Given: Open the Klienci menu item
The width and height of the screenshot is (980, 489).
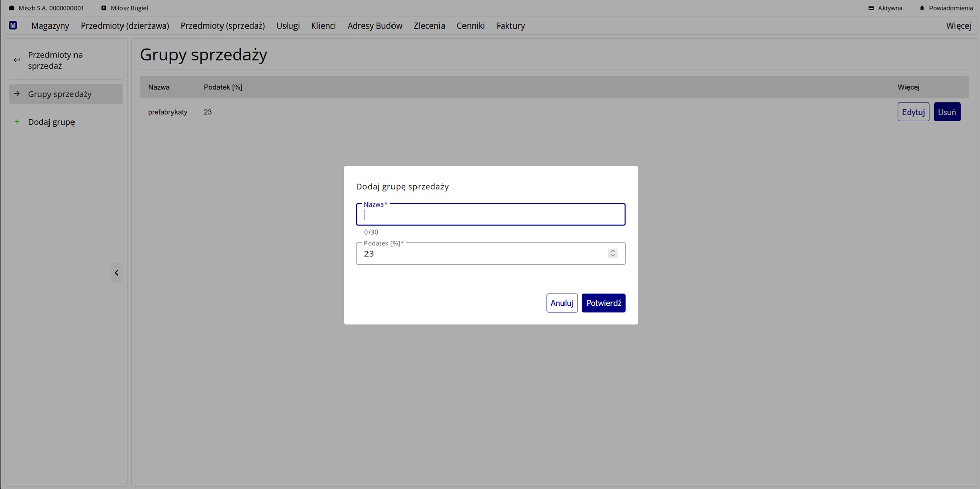Looking at the screenshot, I should (323, 25).
